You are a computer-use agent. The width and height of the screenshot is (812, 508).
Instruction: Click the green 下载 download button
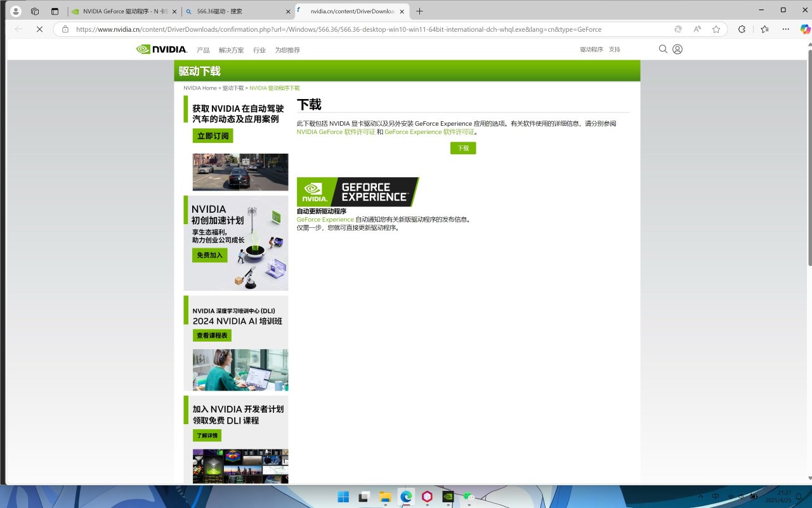tap(463, 148)
